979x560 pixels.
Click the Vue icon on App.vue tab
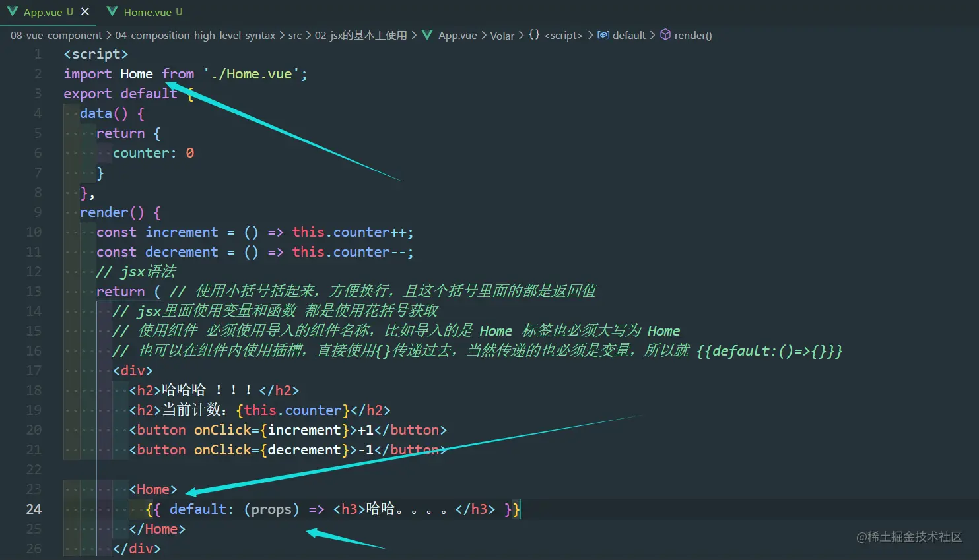pyautogui.click(x=13, y=11)
